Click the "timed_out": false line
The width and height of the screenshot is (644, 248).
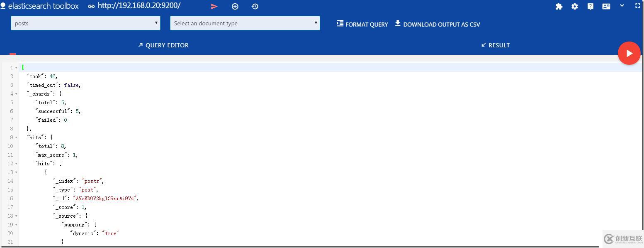point(53,85)
